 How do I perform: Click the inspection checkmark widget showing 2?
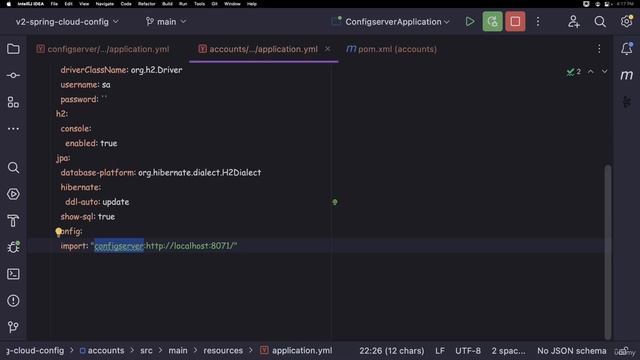pyautogui.click(x=573, y=72)
